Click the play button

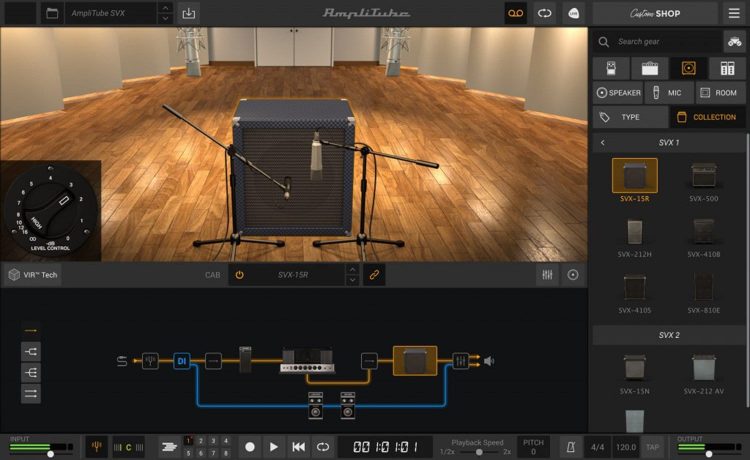click(x=273, y=447)
